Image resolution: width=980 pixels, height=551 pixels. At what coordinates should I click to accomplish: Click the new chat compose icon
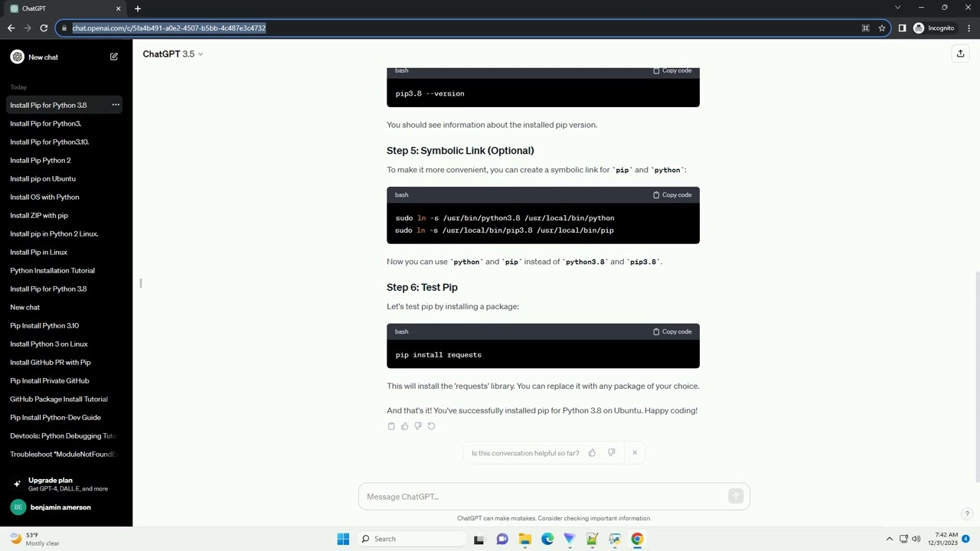coord(114,57)
